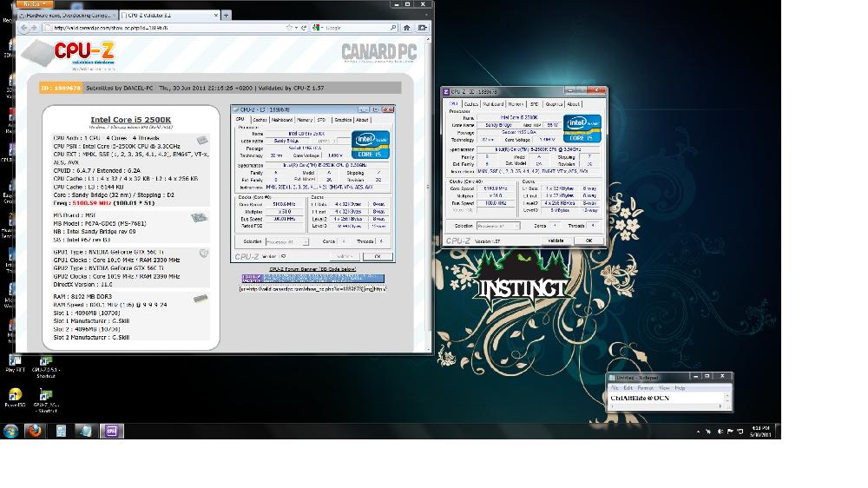The width and height of the screenshot is (868, 488).
Task: Open the Memory tab in CPU-Z window
Action: tap(516, 103)
